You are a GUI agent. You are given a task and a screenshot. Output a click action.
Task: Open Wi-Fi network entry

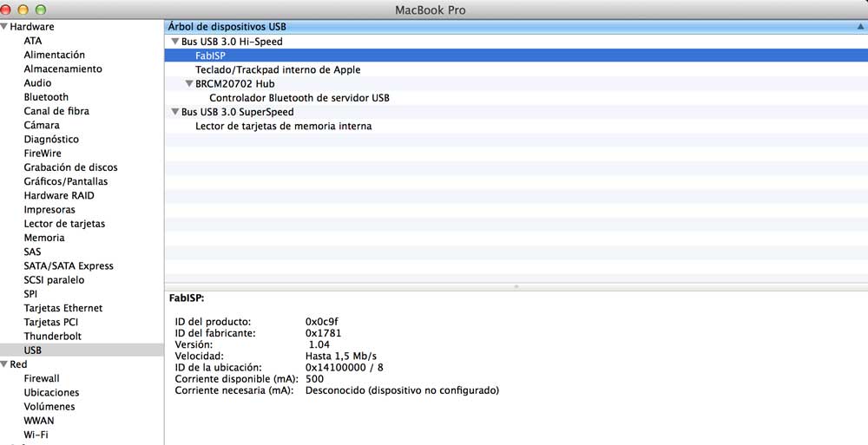[36, 435]
